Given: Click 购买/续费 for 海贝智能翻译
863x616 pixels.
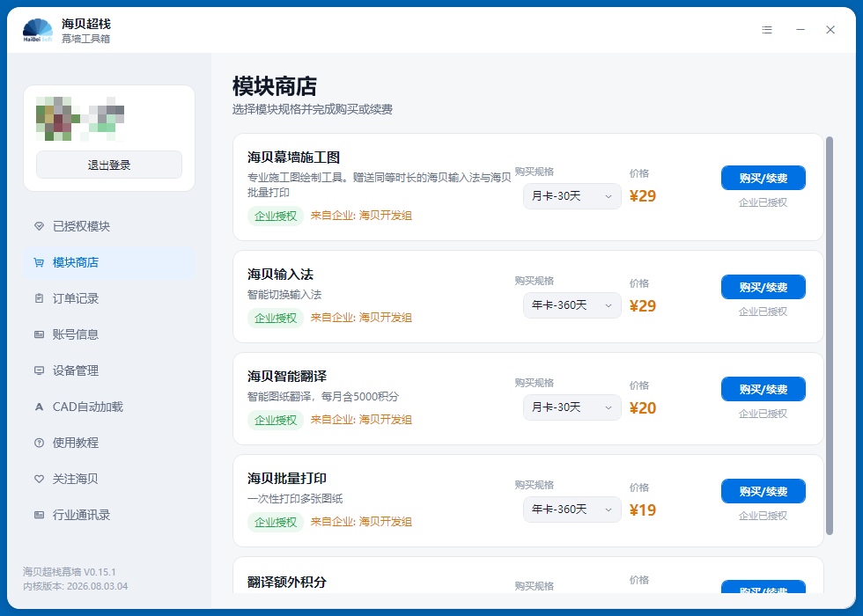Looking at the screenshot, I should click(x=763, y=389).
